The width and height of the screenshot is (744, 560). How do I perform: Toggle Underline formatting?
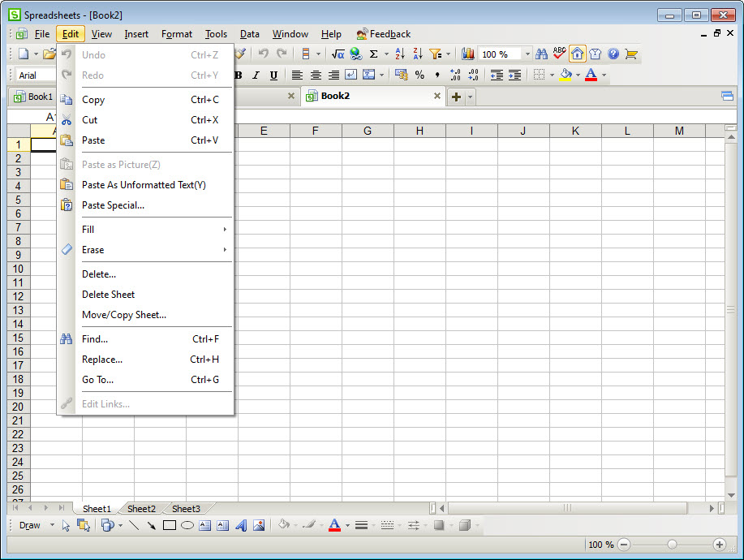coord(273,75)
